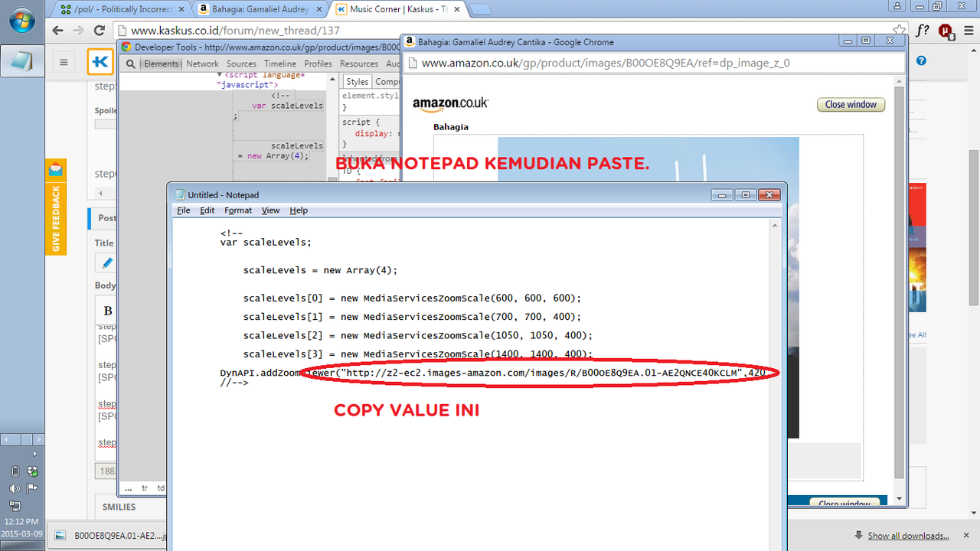
Task: Bookmark the page with the star icon
Action: 899,31
